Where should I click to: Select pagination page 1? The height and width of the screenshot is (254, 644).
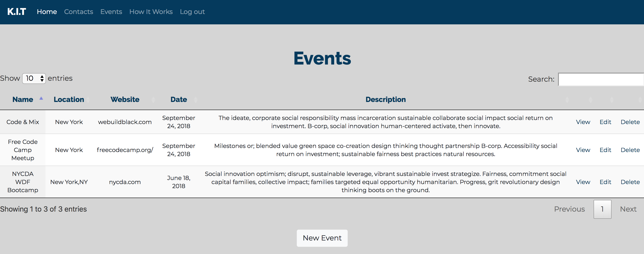point(602,209)
